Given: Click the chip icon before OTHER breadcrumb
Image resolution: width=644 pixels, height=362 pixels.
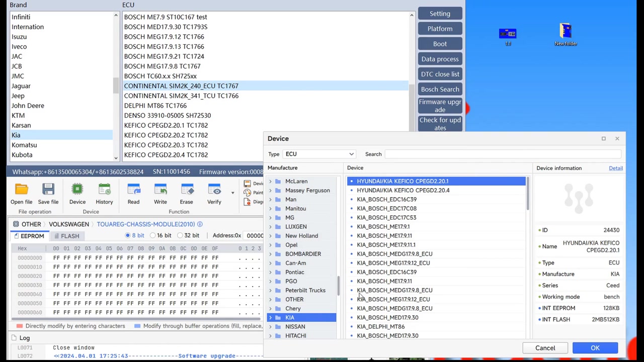Looking at the screenshot, I should click(16, 224).
